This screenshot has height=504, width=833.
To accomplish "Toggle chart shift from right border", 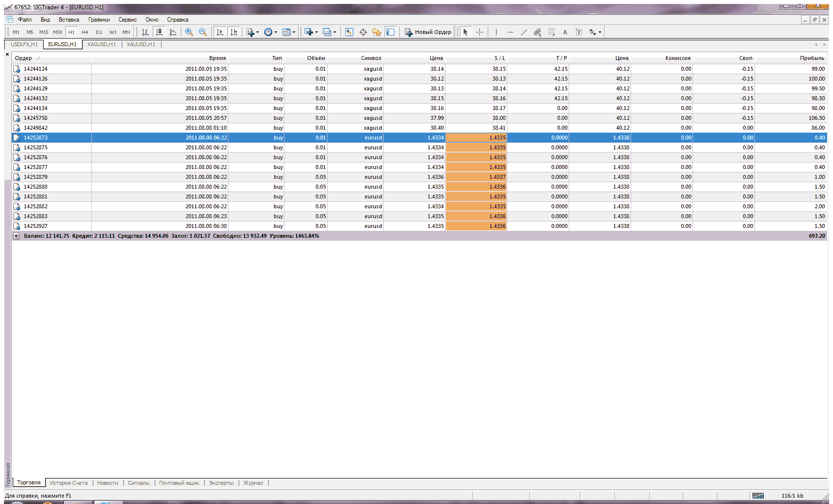I will pyautogui.click(x=234, y=32).
